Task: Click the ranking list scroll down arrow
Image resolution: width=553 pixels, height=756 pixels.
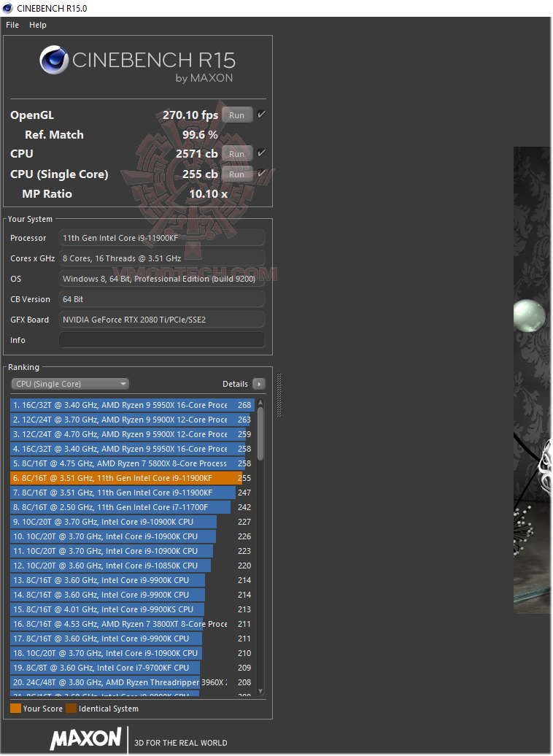Action: click(x=261, y=691)
